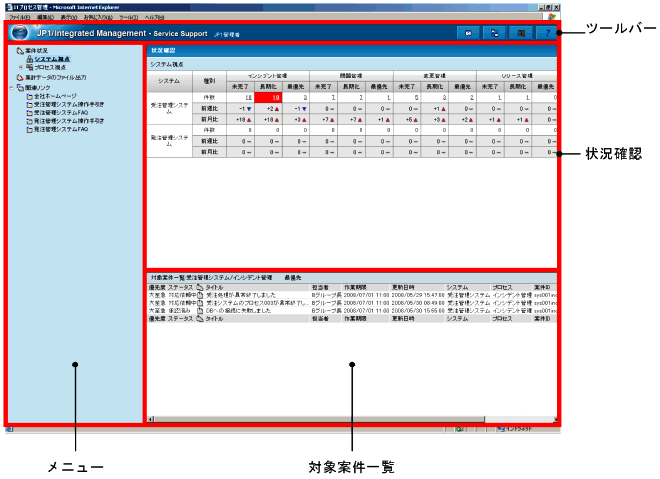Click the 発注管理システム row label in the status table
The image size is (660, 479).
click(169, 141)
